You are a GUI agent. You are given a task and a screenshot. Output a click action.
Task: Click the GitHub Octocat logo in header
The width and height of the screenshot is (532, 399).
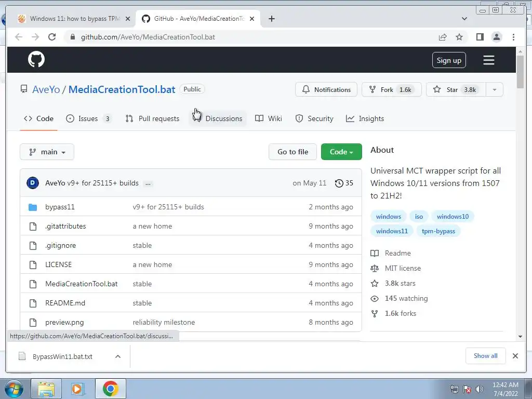click(36, 60)
